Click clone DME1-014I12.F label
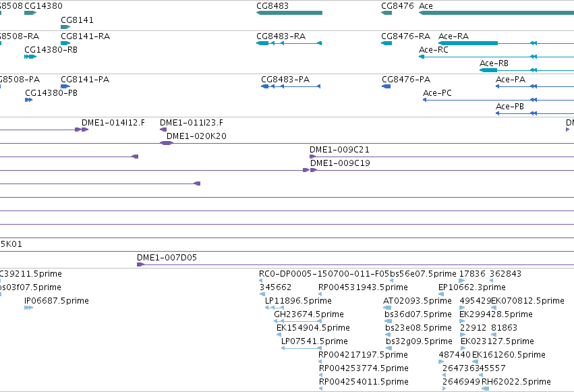This screenshot has height=392, width=574. [x=113, y=123]
